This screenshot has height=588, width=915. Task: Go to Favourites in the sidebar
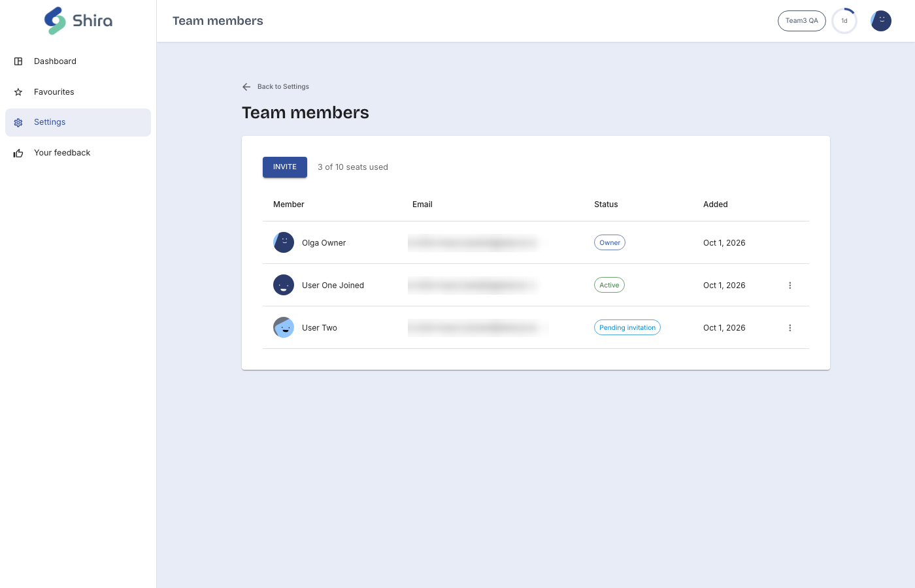coord(78,92)
